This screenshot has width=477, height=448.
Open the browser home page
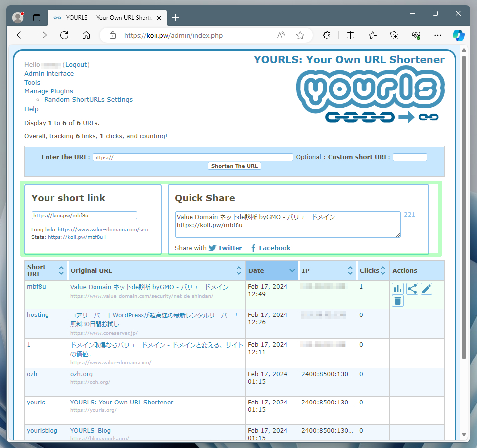point(86,35)
